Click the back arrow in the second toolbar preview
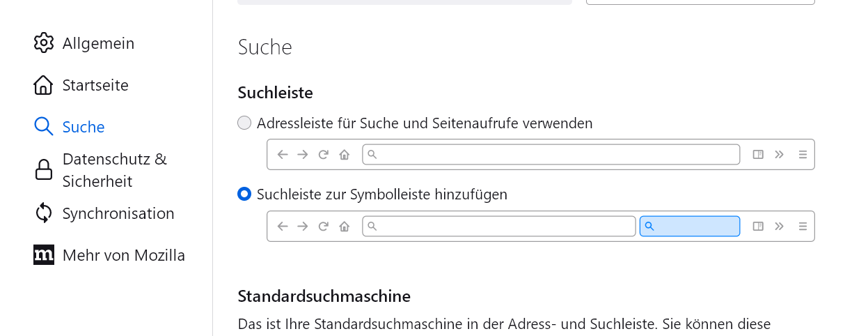The image size is (868, 336). [x=282, y=227]
